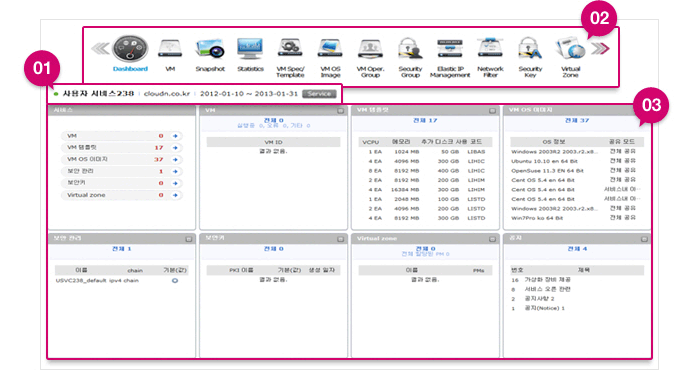Select template row with 16384 MB memory
Viewport: 698px width, 370px height.
click(425, 190)
